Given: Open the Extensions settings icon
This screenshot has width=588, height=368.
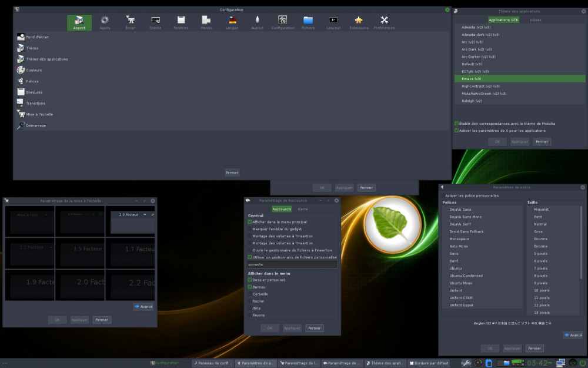Looking at the screenshot, I should [358, 22].
